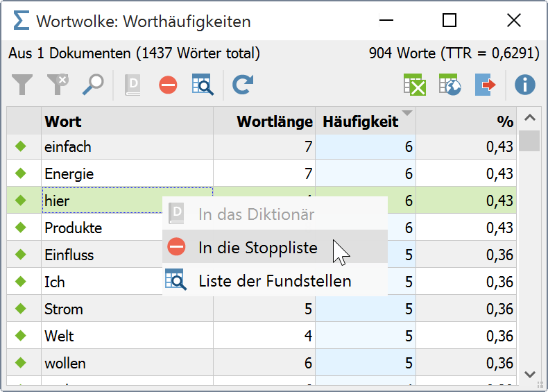The image size is (548, 392).
Task: Click the vertical scrollbar thumb
Action: [x=529, y=141]
